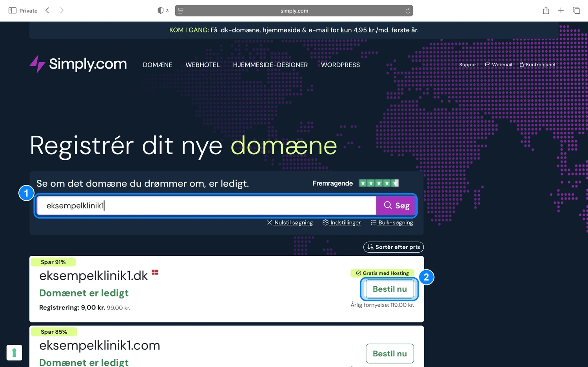This screenshot has width=588, height=367.
Task: Click the Fremragende rating label
Action: click(x=332, y=183)
